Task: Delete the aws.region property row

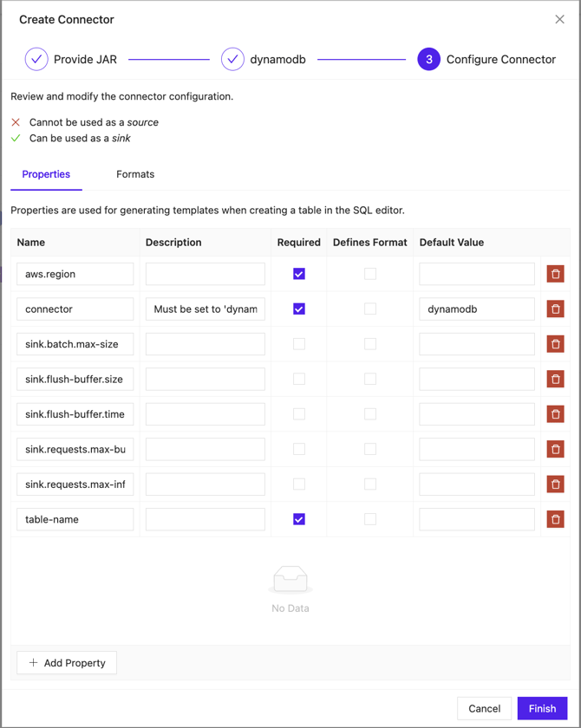Action: (x=555, y=274)
